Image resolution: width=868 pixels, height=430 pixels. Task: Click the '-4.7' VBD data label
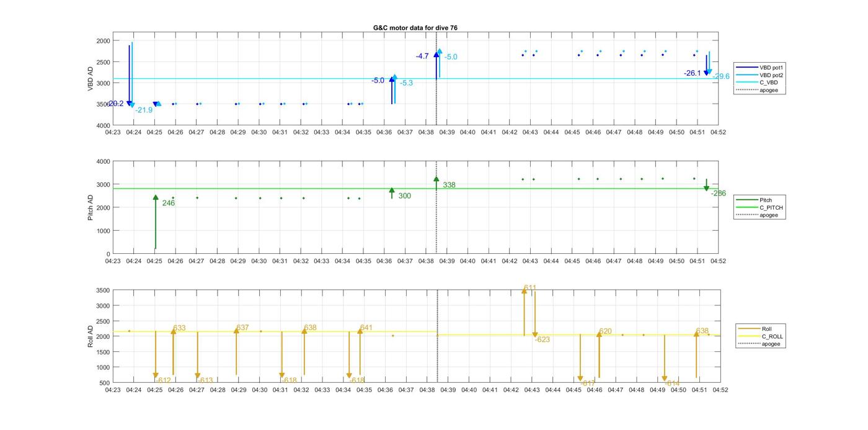[422, 56]
